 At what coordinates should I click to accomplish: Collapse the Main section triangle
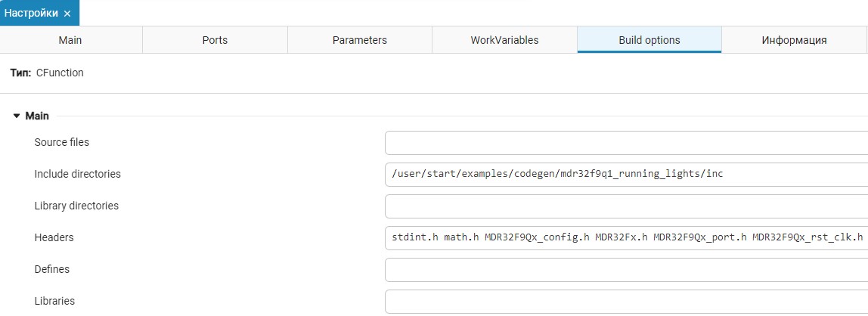pos(17,116)
